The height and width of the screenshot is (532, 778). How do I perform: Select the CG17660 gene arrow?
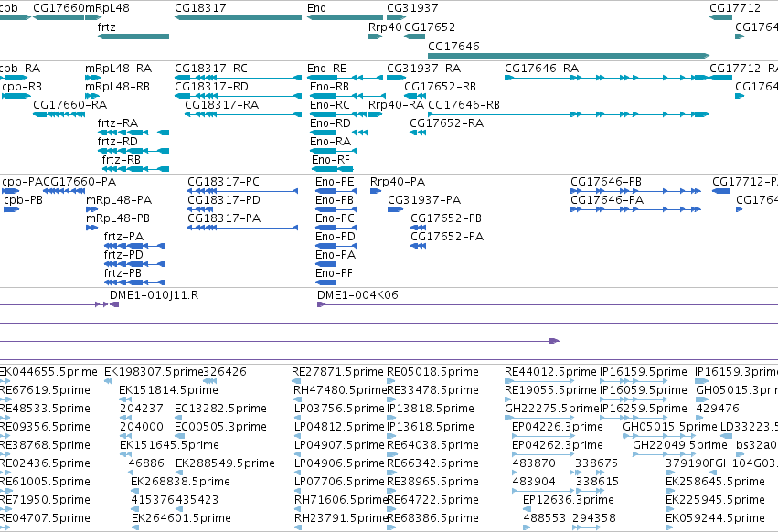(x=59, y=17)
